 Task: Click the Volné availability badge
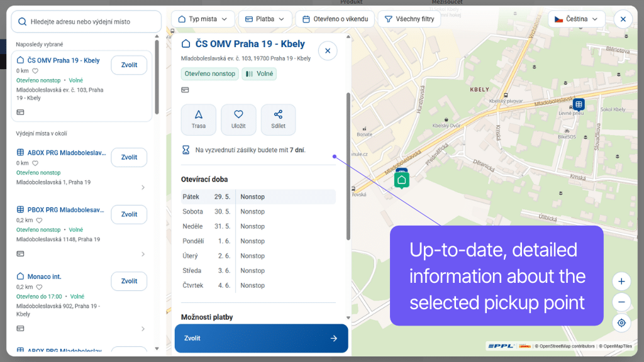point(259,74)
